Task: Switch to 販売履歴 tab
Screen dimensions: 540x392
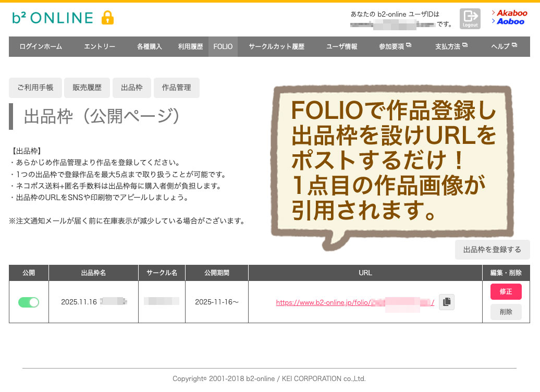Action: 87,88
